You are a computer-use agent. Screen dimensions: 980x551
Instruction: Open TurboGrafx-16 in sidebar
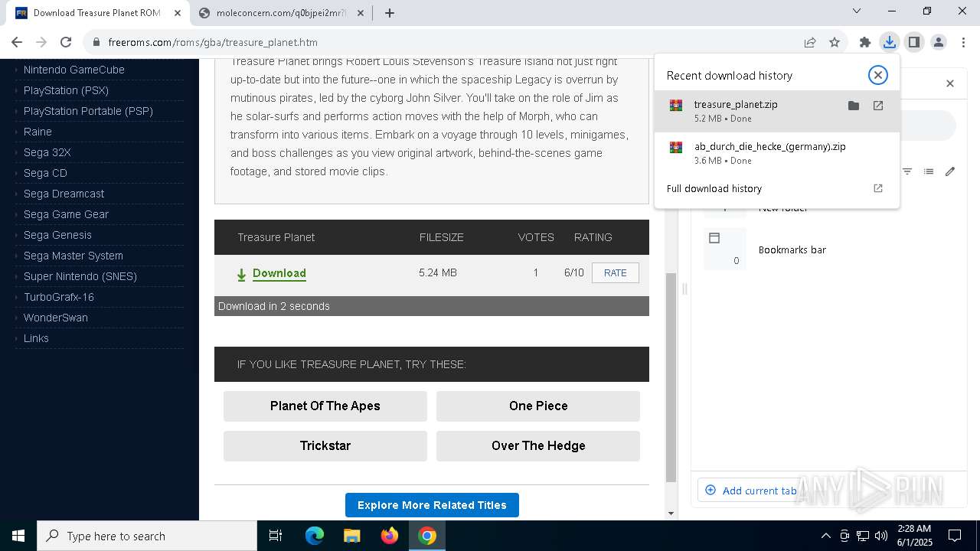tap(58, 297)
